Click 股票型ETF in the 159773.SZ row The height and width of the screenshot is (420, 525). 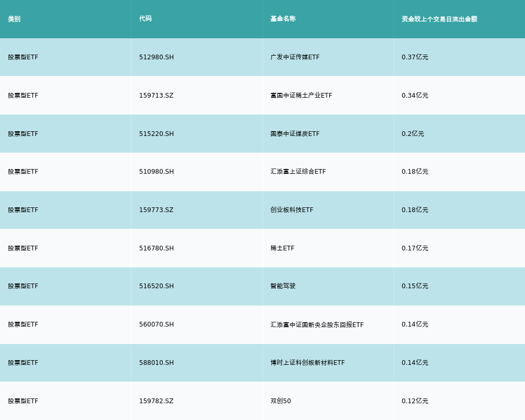click(23, 210)
